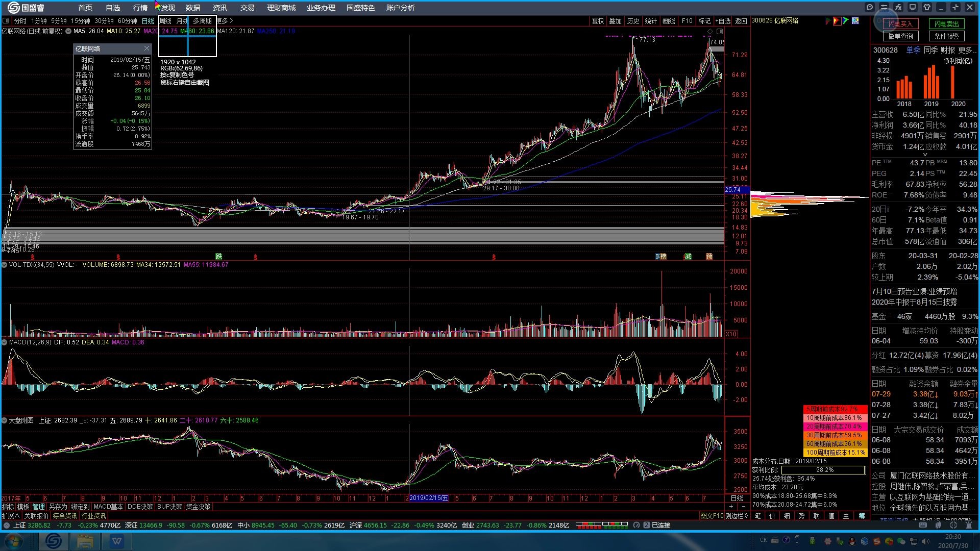
Task: Click the 5周期前成本 red swatch
Action: (835, 409)
